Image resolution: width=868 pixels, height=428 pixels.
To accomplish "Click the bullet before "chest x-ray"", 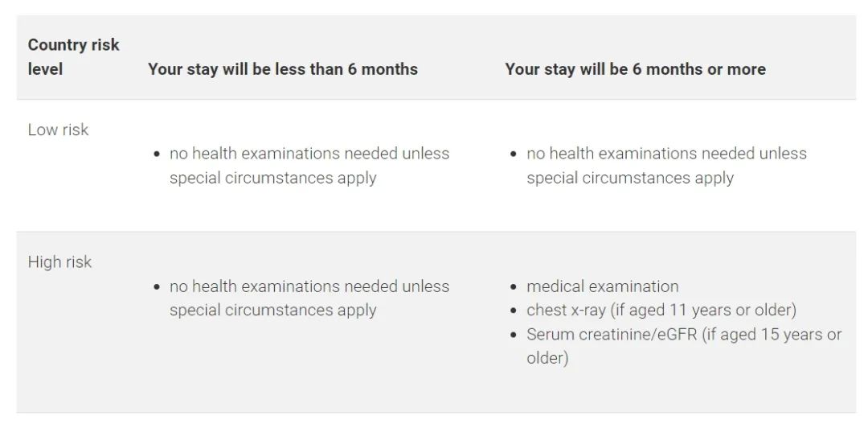I will (x=514, y=311).
